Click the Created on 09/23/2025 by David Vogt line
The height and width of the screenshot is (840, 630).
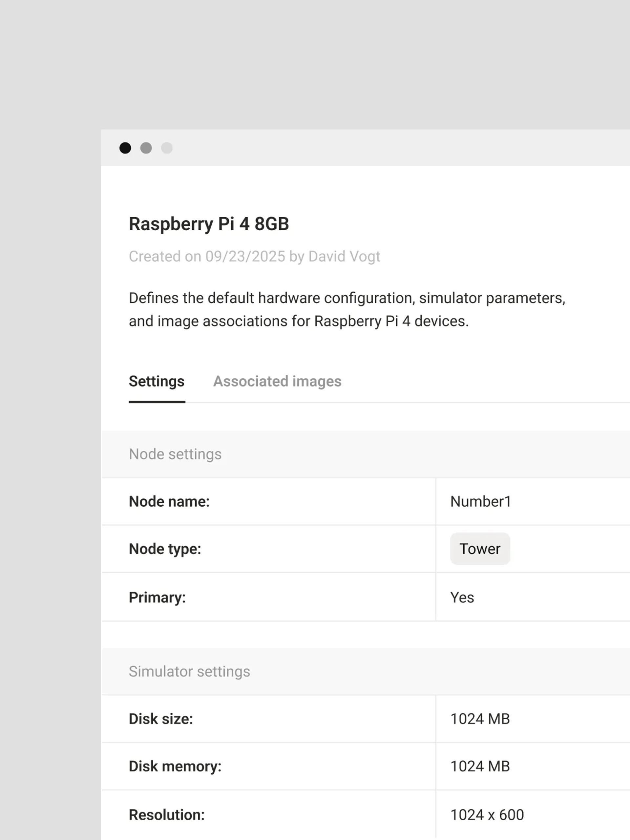[254, 257]
